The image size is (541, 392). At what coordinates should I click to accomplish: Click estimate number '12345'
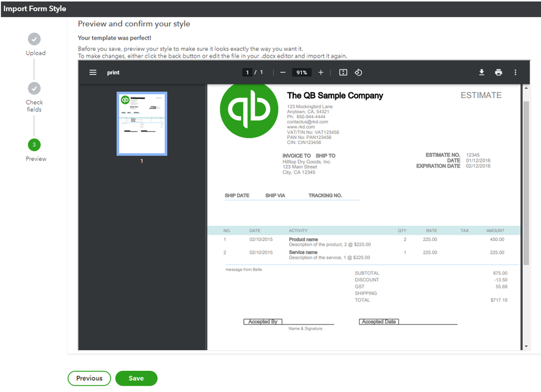coord(473,155)
